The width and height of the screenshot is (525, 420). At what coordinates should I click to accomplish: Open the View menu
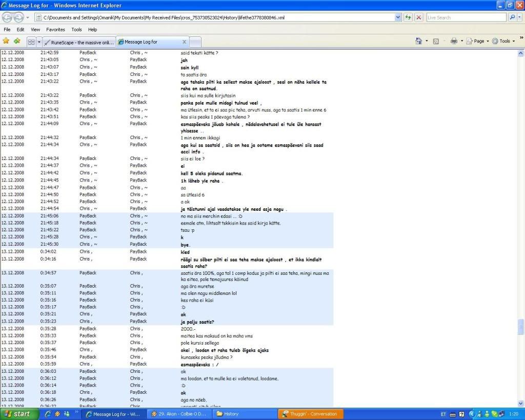(x=35, y=30)
